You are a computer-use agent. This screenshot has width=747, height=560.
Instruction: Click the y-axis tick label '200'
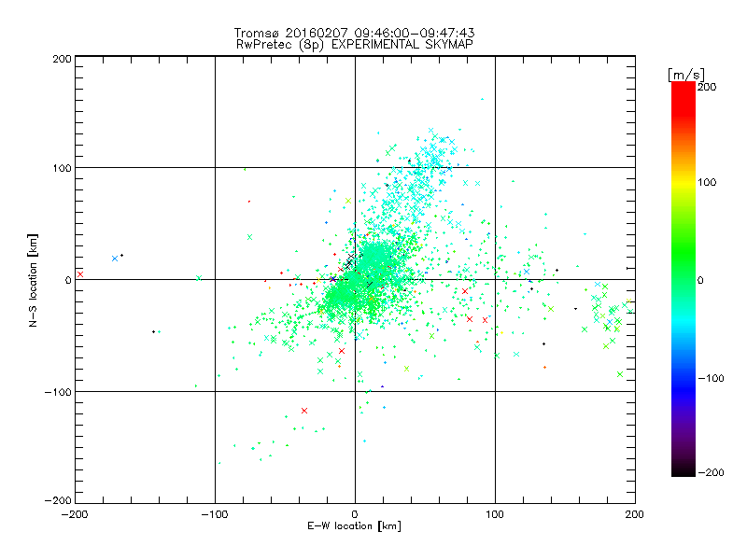pos(63,59)
